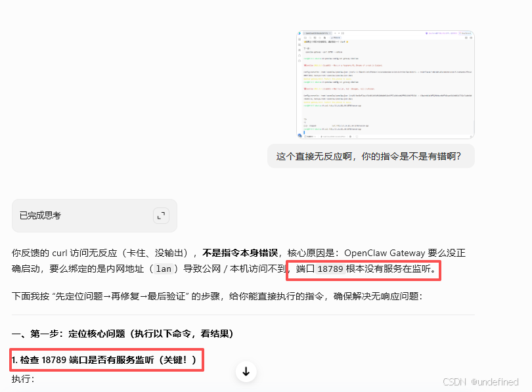Select inline code 18789 in the paragraph
Image resolution: width=532 pixels, height=392 pixels.
(330, 269)
